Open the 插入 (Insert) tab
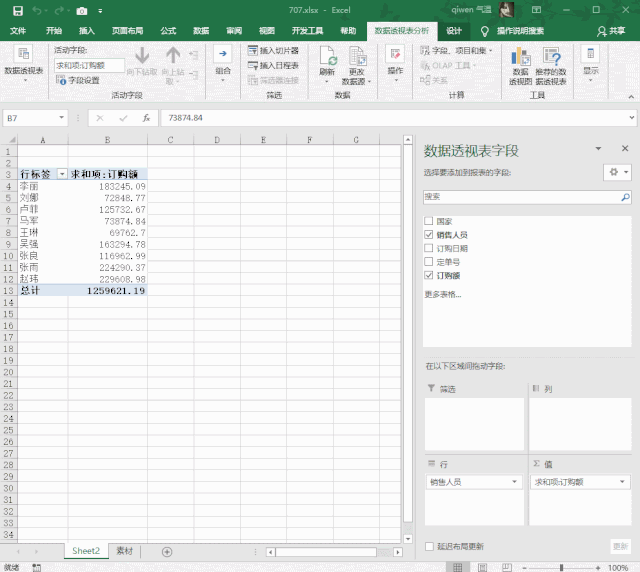640x572 pixels. 87,31
